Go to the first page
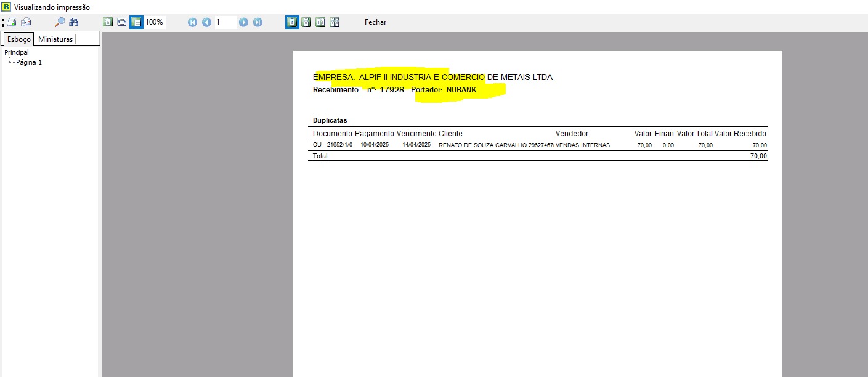868x377 pixels. (192, 22)
